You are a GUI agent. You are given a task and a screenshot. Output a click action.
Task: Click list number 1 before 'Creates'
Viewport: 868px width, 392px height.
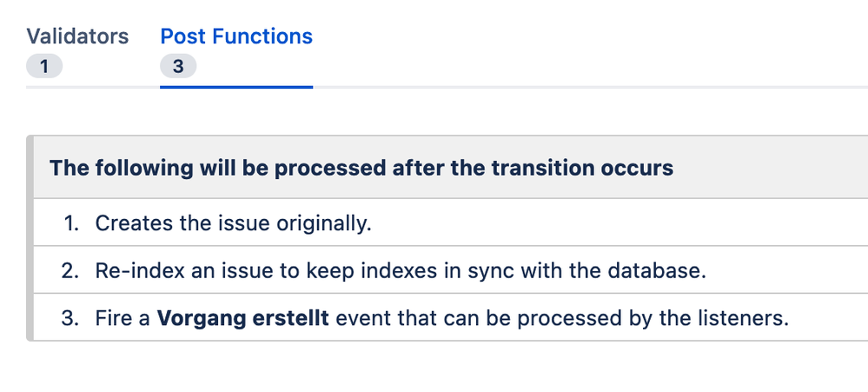click(71, 223)
